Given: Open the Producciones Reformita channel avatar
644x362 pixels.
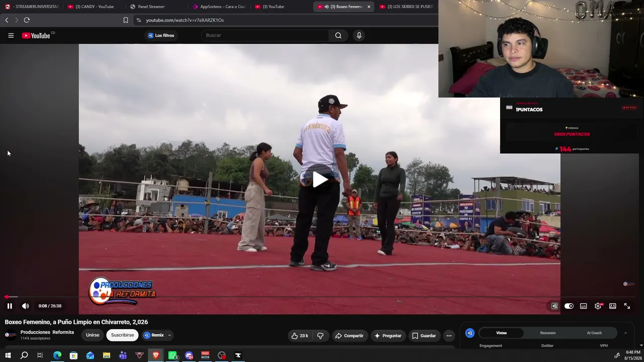Looking at the screenshot, I should (x=11, y=335).
